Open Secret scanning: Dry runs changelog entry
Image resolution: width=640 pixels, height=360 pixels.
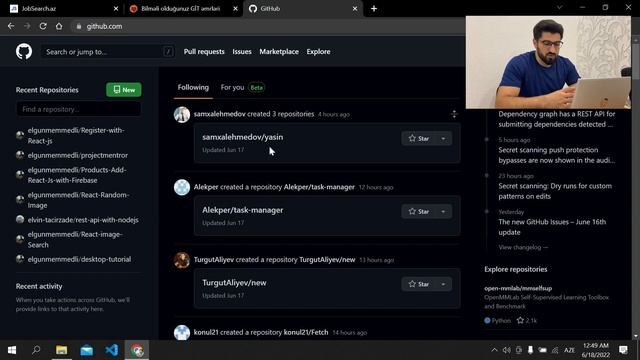pos(555,191)
